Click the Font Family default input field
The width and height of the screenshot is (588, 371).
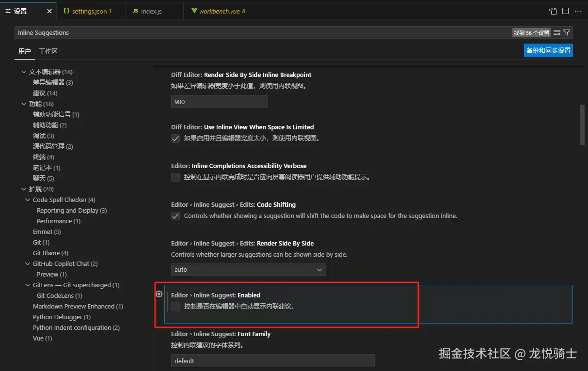tap(273, 361)
